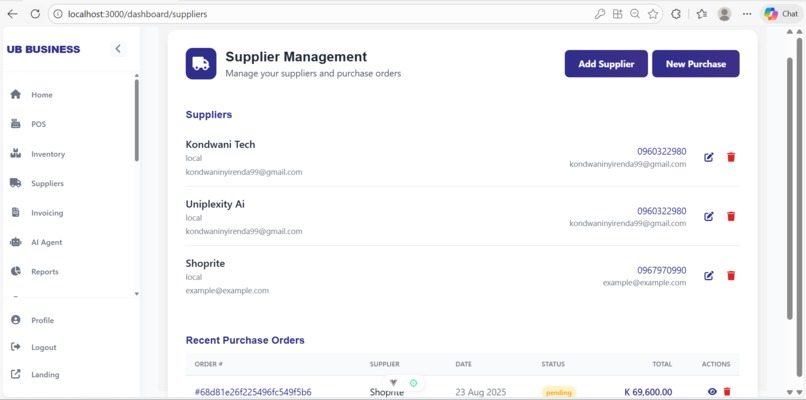Open the Landing page link
806x400 pixels.
tap(45, 375)
